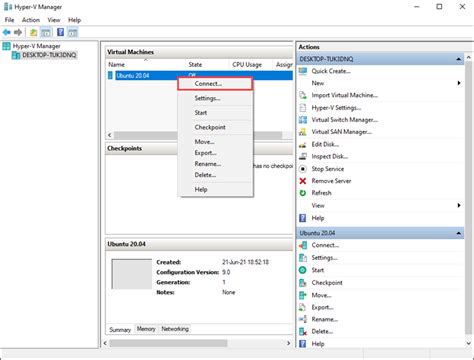Open the Help menu in menu bar
Viewport: 474px width, 360px height.
(x=74, y=20)
